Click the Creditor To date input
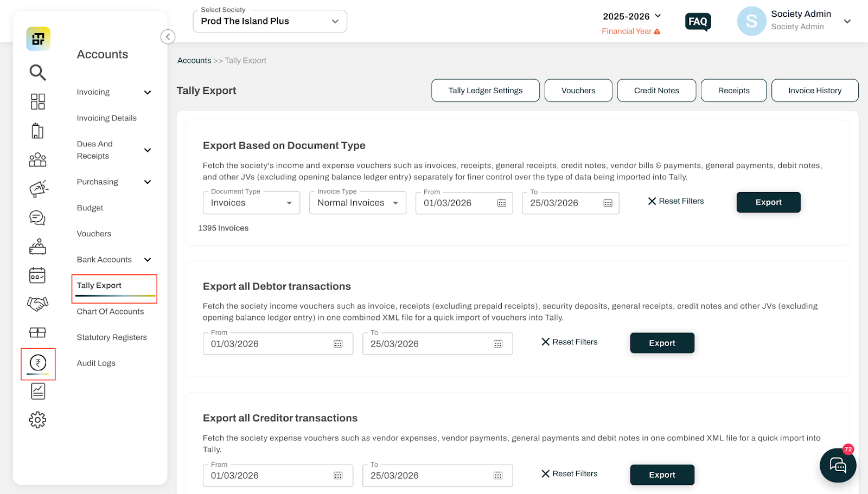 [437, 476]
